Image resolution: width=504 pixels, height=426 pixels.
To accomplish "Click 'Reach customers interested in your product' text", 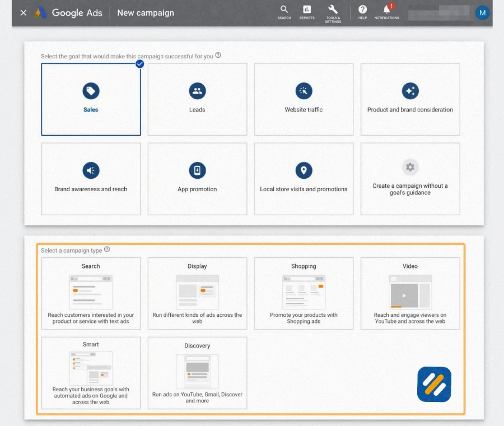I will coord(91,318).
